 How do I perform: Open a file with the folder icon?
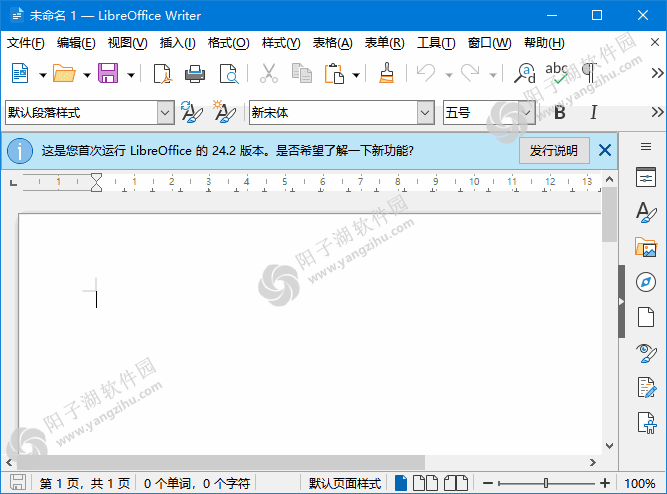64,74
